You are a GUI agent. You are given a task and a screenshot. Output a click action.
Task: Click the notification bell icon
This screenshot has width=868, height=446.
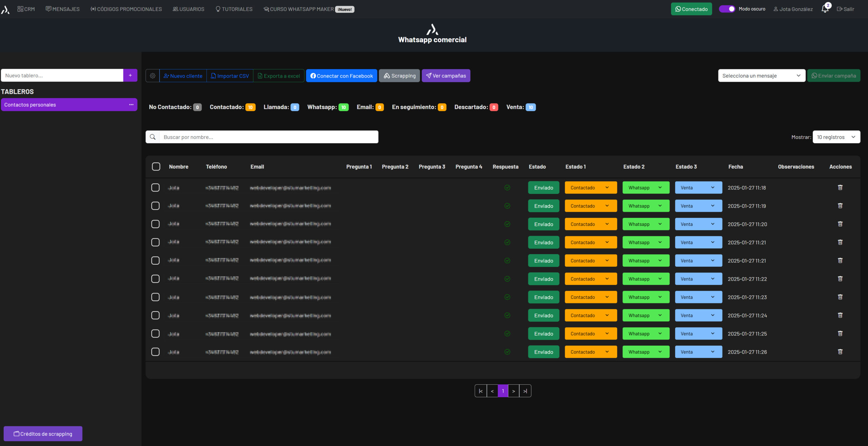coord(825,9)
